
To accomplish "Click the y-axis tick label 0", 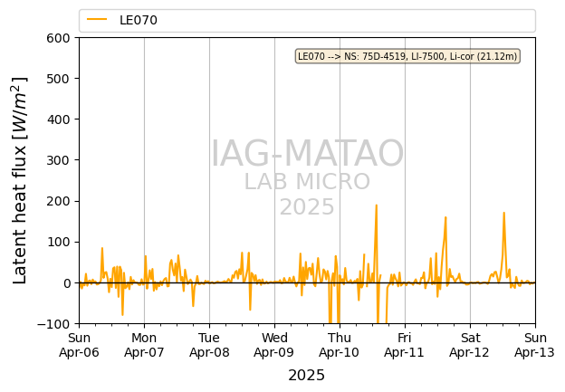I will coord(67,283).
